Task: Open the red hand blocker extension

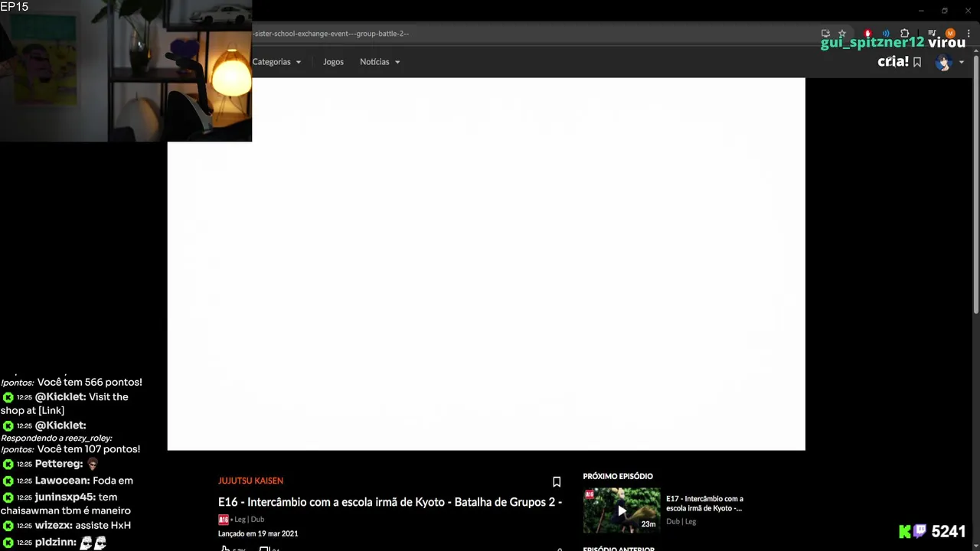Action: 867,34
